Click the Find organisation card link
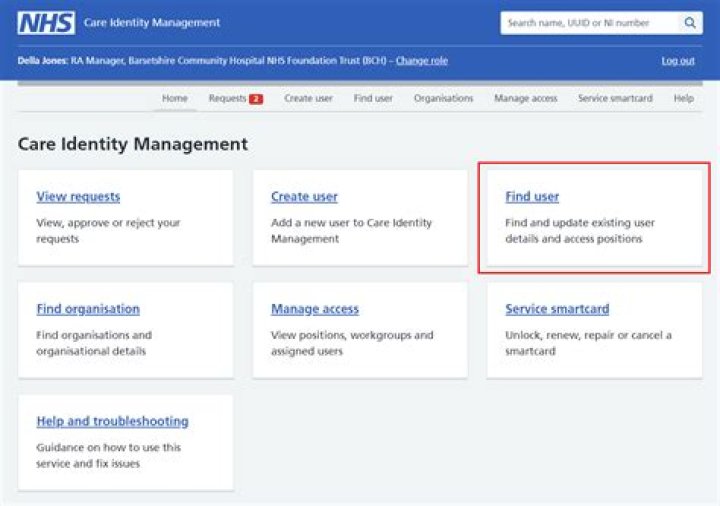Viewport: 720px width, 506px height. point(88,309)
